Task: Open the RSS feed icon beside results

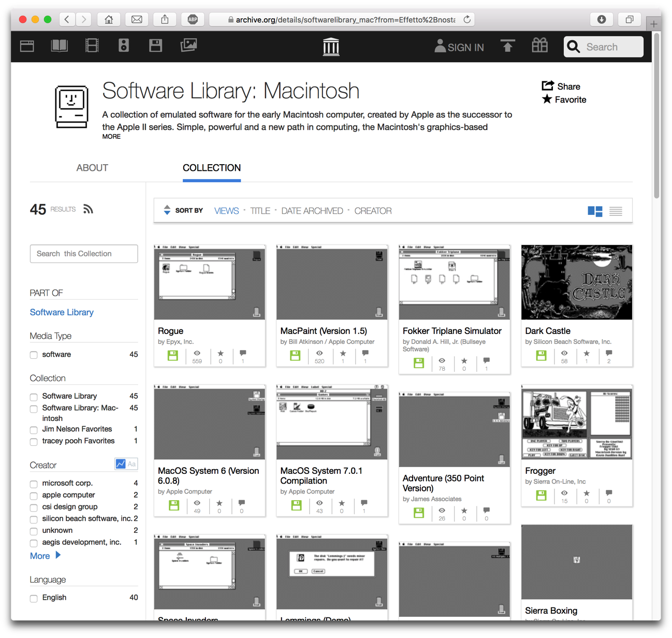Action: click(x=89, y=209)
